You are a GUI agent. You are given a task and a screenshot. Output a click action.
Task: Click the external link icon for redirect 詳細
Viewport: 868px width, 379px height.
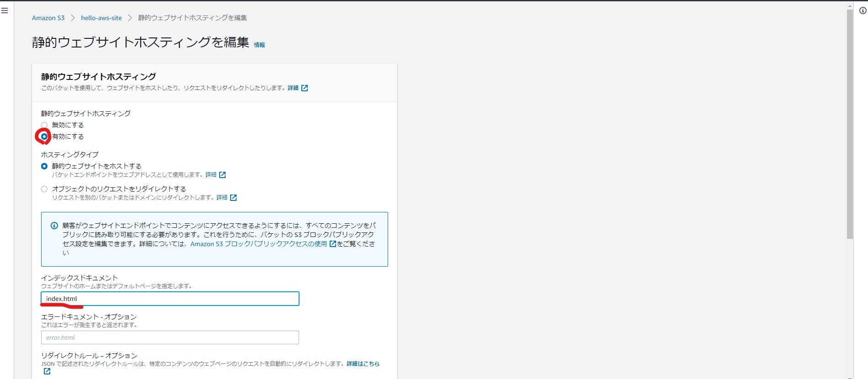(x=233, y=198)
